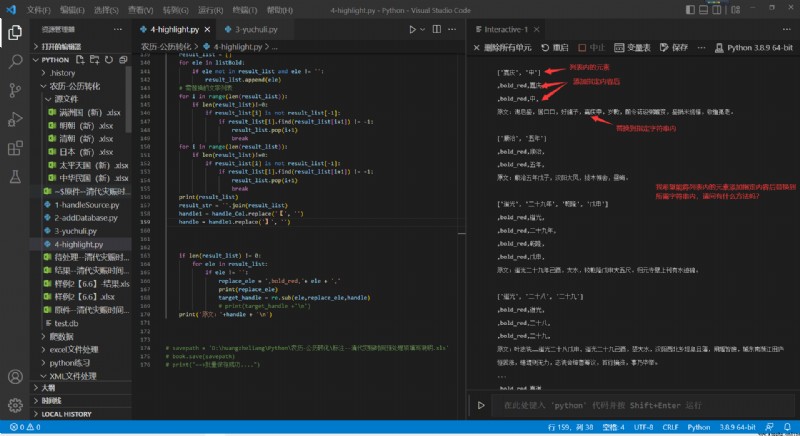Open the 编辑(E) menu
Image resolution: width=800 pixels, height=436 pixels.
(x=72, y=10)
